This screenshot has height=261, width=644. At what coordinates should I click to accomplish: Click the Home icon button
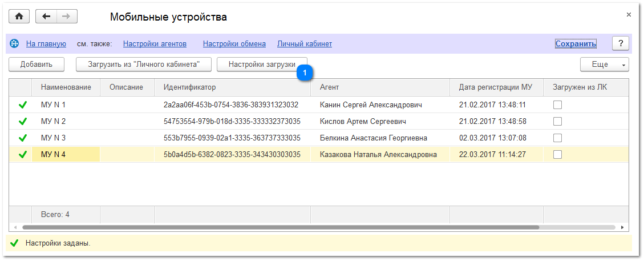click(19, 17)
